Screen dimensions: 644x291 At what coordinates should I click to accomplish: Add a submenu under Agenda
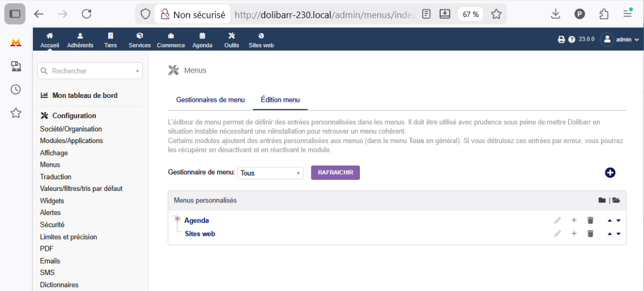click(x=574, y=220)
